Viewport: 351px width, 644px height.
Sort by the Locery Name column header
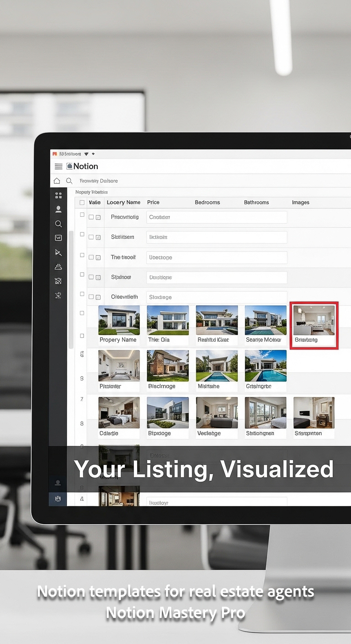tap(124, 202)
